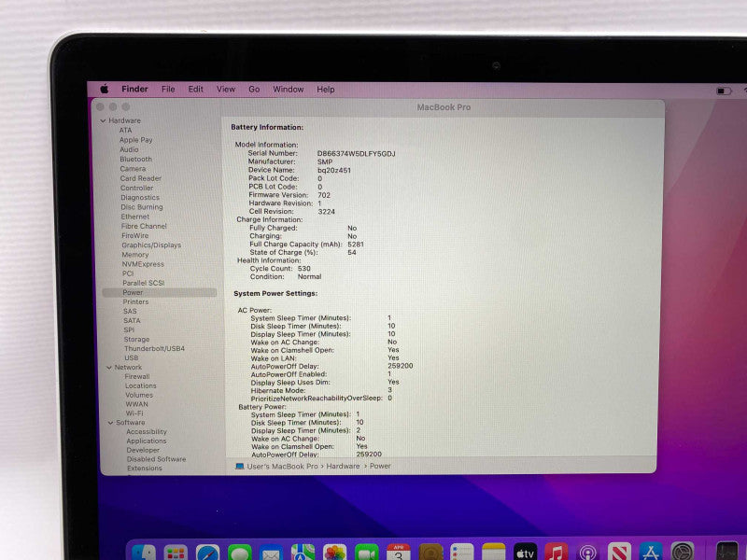Select Fibre Channel in the sidebar

[x=144, y=226]
